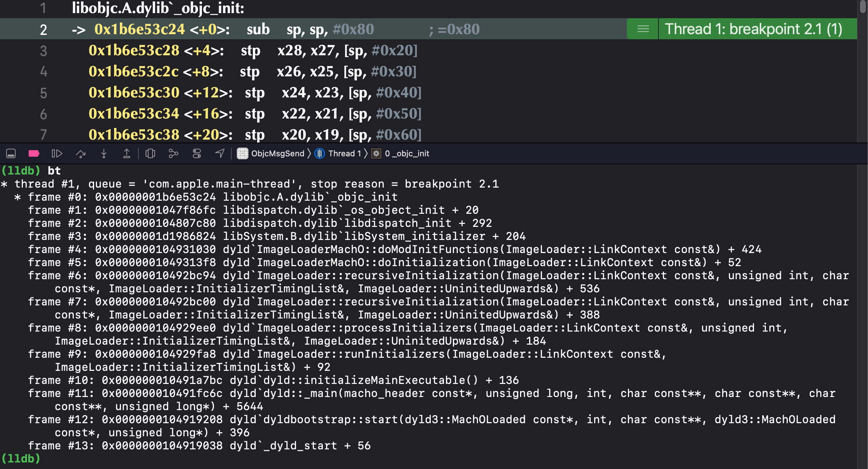
Task: Click the ObjcMsgSend app icon
Action: [243, 153]
